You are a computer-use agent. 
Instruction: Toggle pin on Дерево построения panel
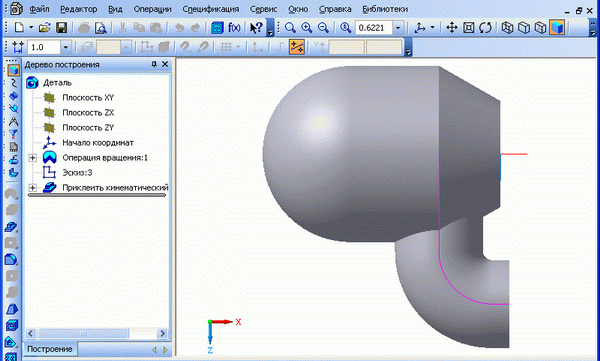[154, 64]
